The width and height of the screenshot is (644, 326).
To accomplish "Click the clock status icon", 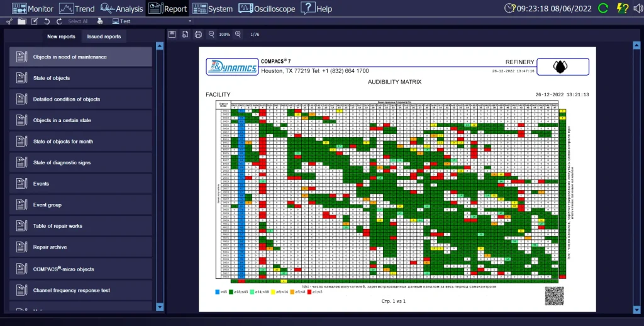I will pos(509,8).
